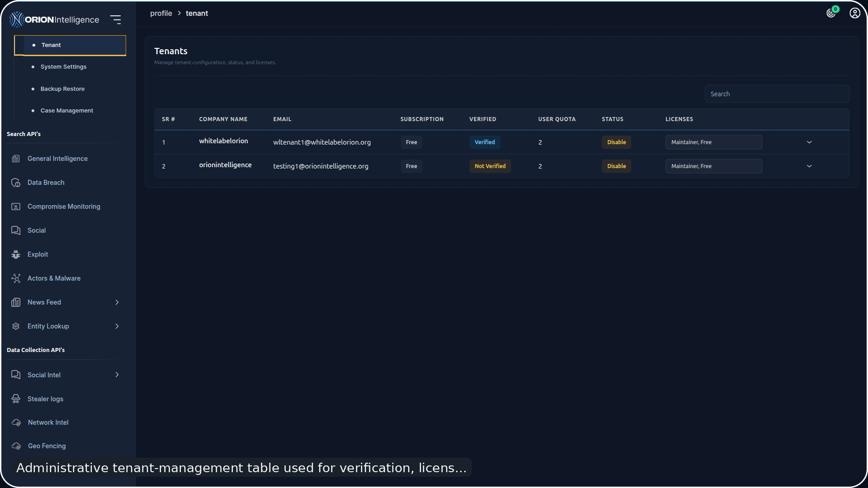Expand the orionintelligence row chevron
The image size is (868, 488).
(x=809, y=166)
